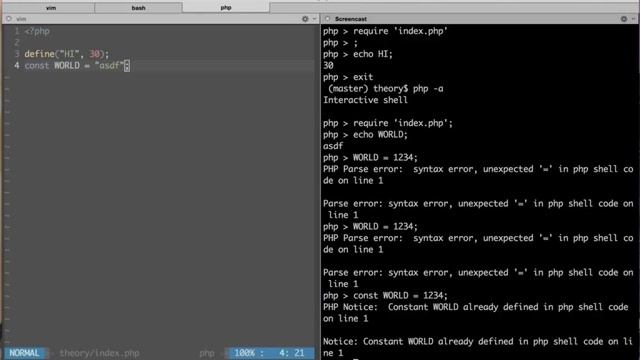Click the 'asdf' output in terminal
The image size is (640, 360).
coord(333,146)
